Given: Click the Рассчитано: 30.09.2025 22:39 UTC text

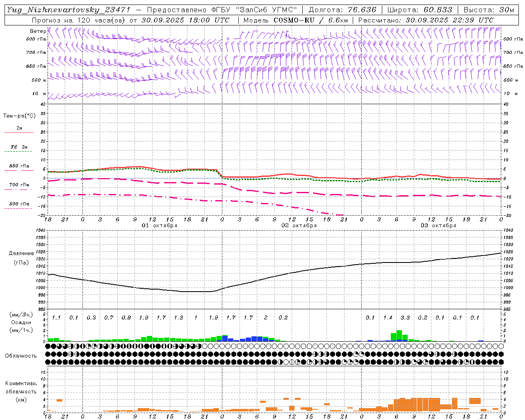Looking at the screenshot, I should [x=426, y=20].
